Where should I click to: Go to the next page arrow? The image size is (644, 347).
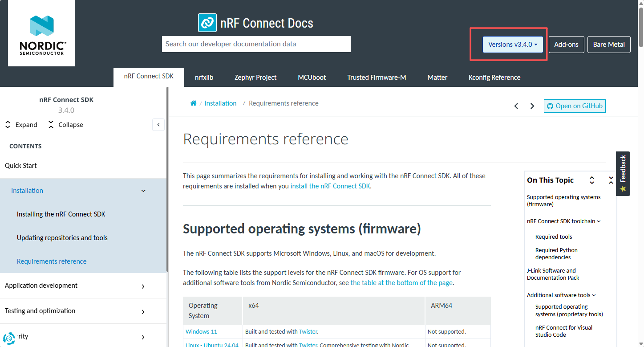[x=532, y=106]
